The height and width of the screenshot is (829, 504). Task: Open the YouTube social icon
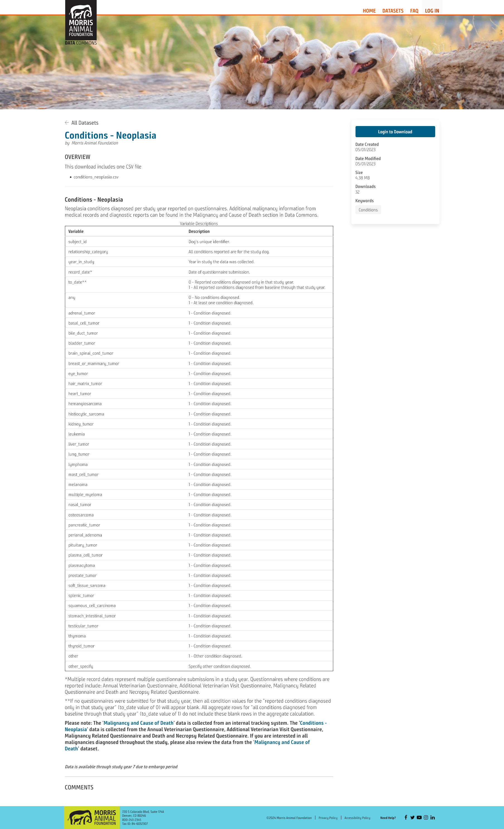pyautogui.click(x=419, y=817)
